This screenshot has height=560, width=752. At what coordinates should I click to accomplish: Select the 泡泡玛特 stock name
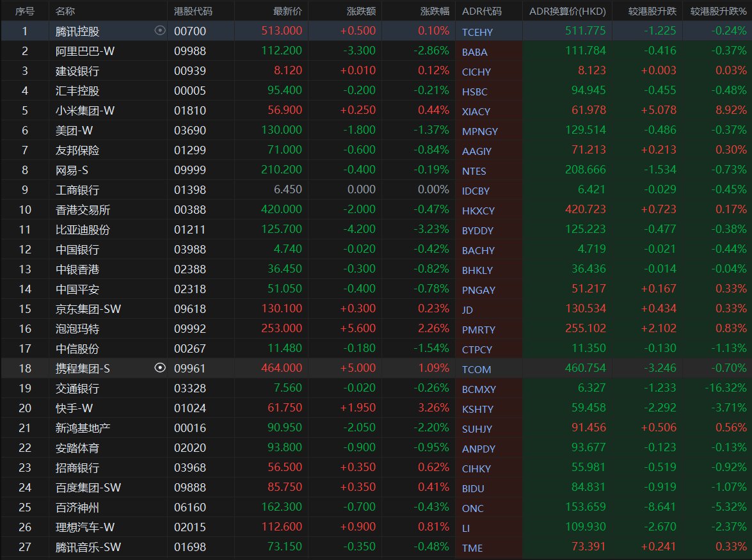[77, 328]
